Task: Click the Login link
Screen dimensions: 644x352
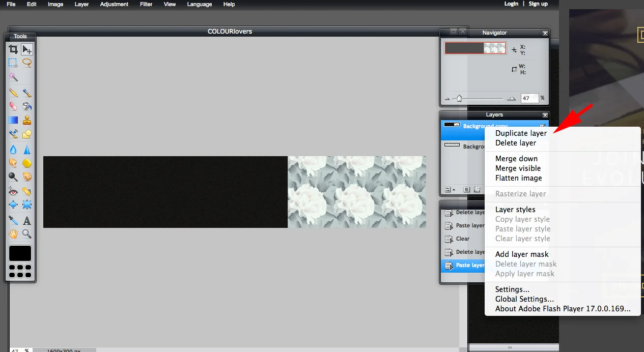Action: (x=511, y=4)
